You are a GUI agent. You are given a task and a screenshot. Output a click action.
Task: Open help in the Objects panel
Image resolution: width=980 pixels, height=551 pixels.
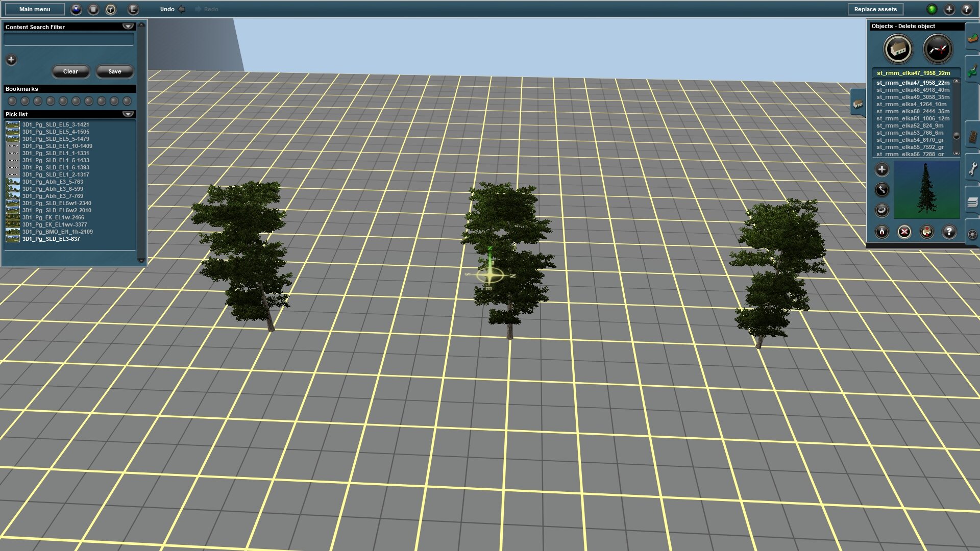click(x=949, y=232)
